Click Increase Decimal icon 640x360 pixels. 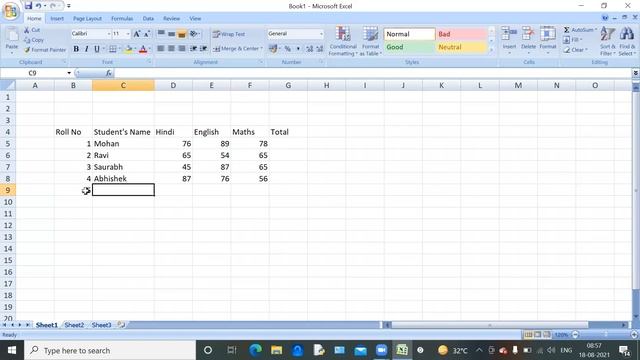(309, 49)
